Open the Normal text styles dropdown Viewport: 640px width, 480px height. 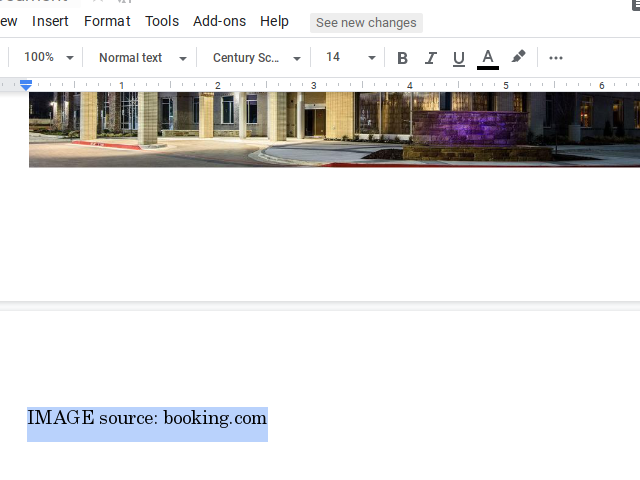pyautogui.click(x=142, y=58)
